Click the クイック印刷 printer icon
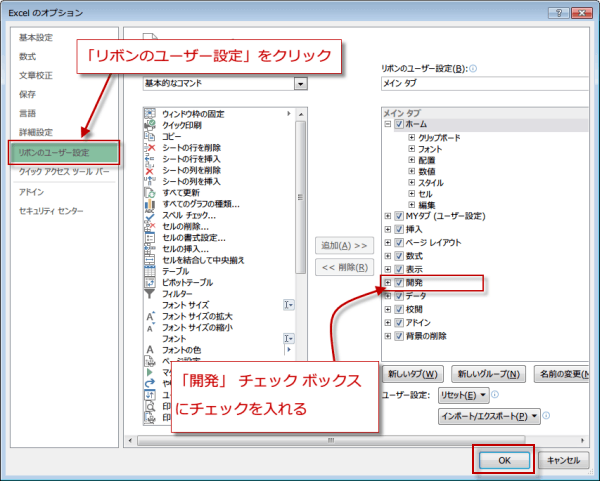 151,126
